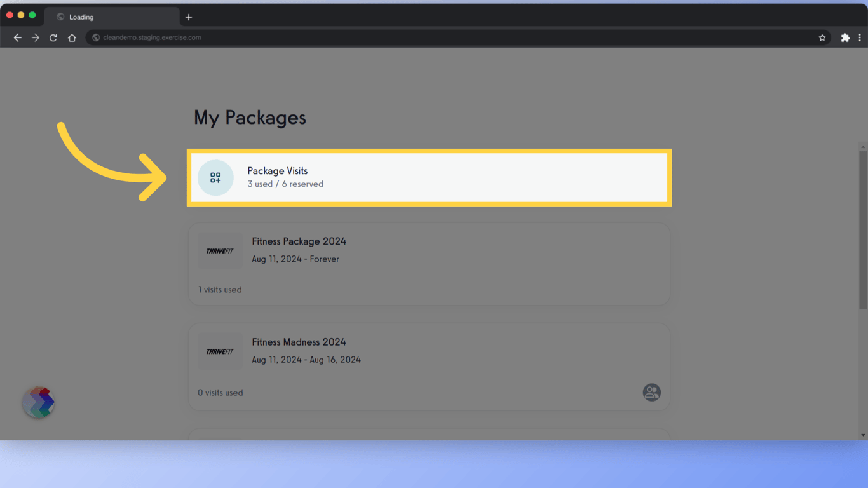Open the browser extensions icon

point(845,37)
